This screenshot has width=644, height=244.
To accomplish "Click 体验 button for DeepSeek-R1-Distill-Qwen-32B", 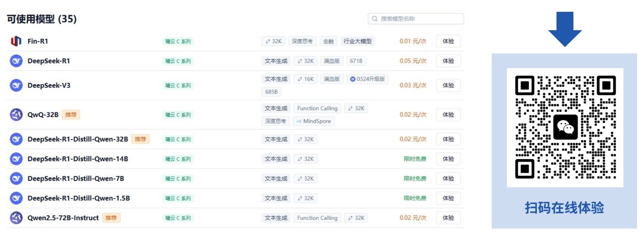I will [448, 139].
